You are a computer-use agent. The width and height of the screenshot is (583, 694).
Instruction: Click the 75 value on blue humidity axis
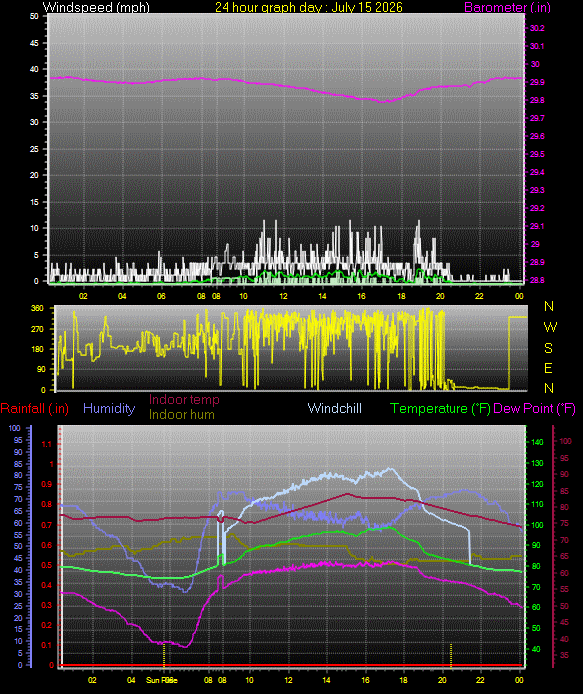pos(18,487)
